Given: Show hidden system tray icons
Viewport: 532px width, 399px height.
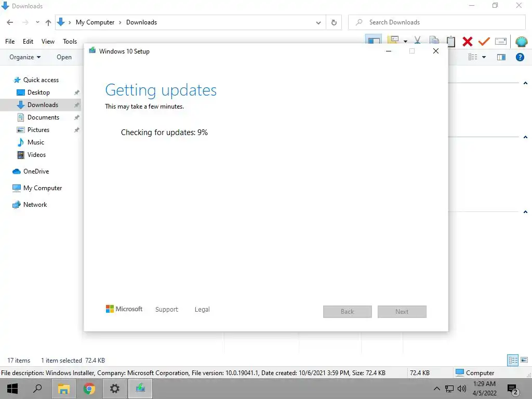Looking at the screenshot, I should click(436, 389).
